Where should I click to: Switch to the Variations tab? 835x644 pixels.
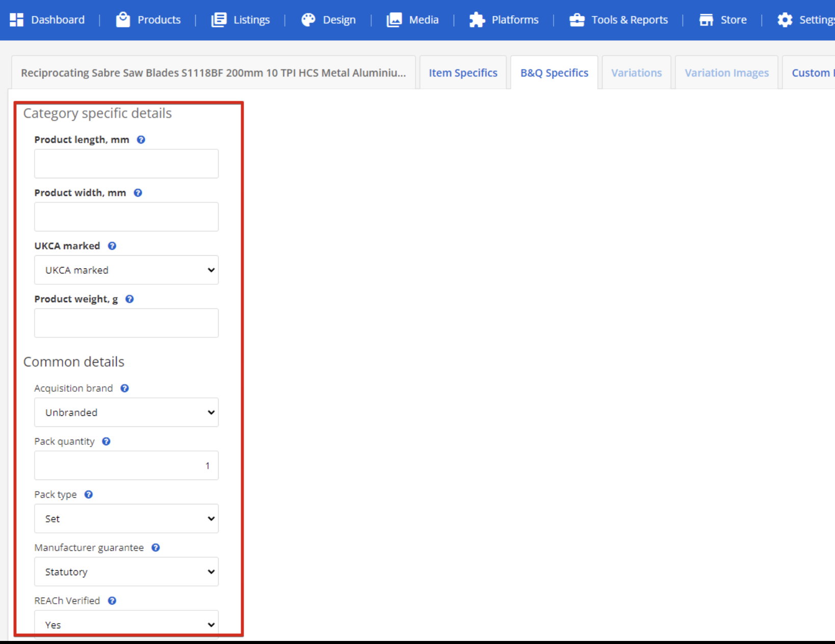coord(637,73)
